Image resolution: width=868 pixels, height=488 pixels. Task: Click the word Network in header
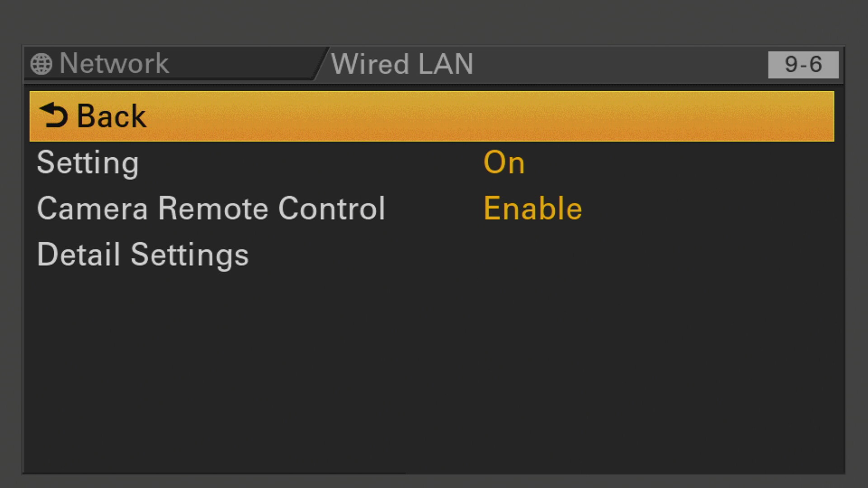pyautogui.click(x=114, y=63)
